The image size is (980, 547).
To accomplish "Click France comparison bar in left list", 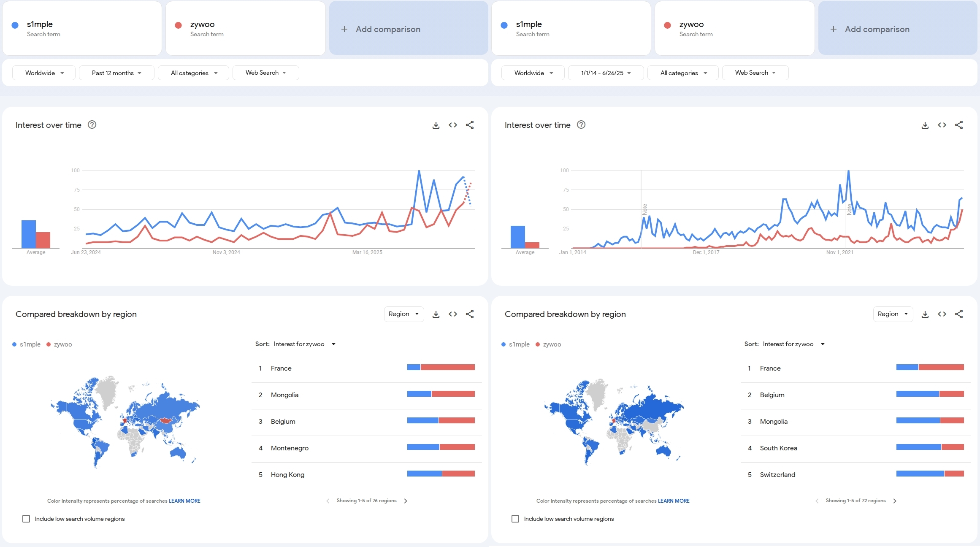I will click(441, 367).
